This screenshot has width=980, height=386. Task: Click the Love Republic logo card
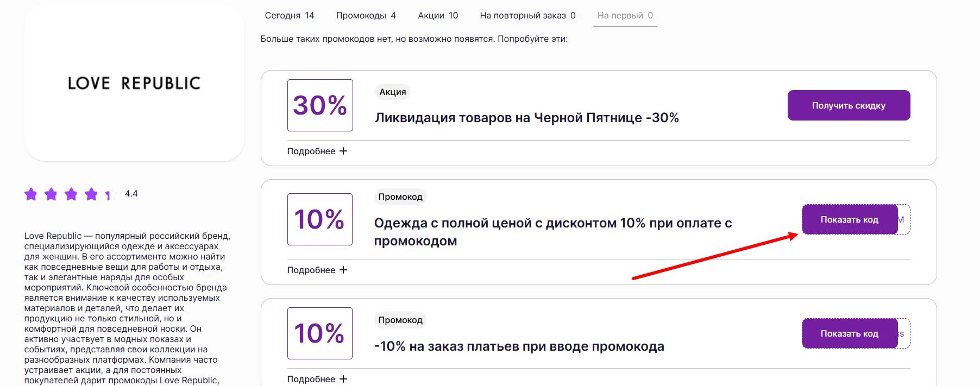[x=134, y=83]
